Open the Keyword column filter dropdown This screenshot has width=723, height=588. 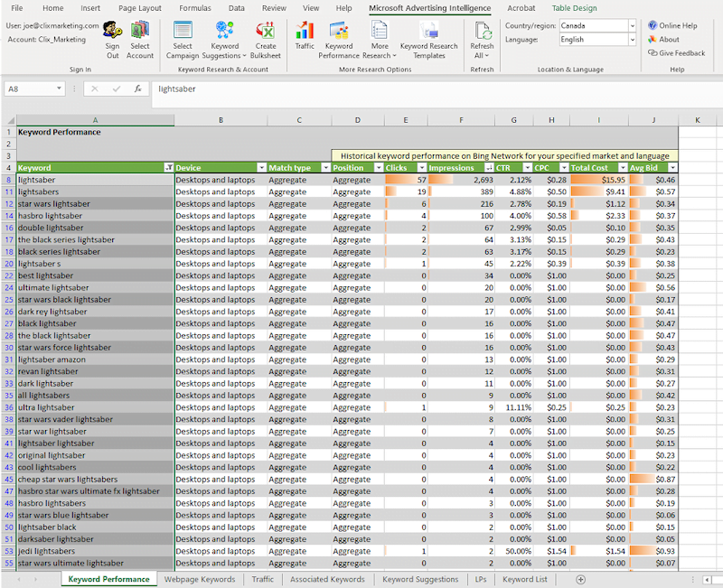pos(169,168)
